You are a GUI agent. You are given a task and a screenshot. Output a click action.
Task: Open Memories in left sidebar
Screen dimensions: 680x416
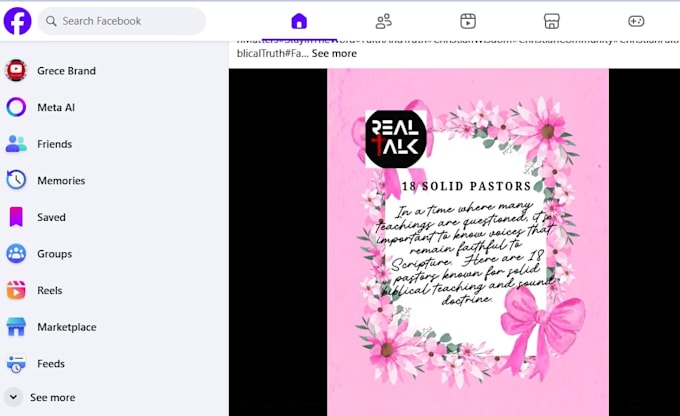click(x=61, y=180)
